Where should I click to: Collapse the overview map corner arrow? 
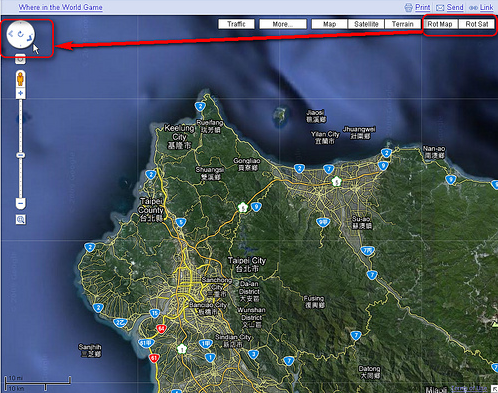tap(494, 389)
